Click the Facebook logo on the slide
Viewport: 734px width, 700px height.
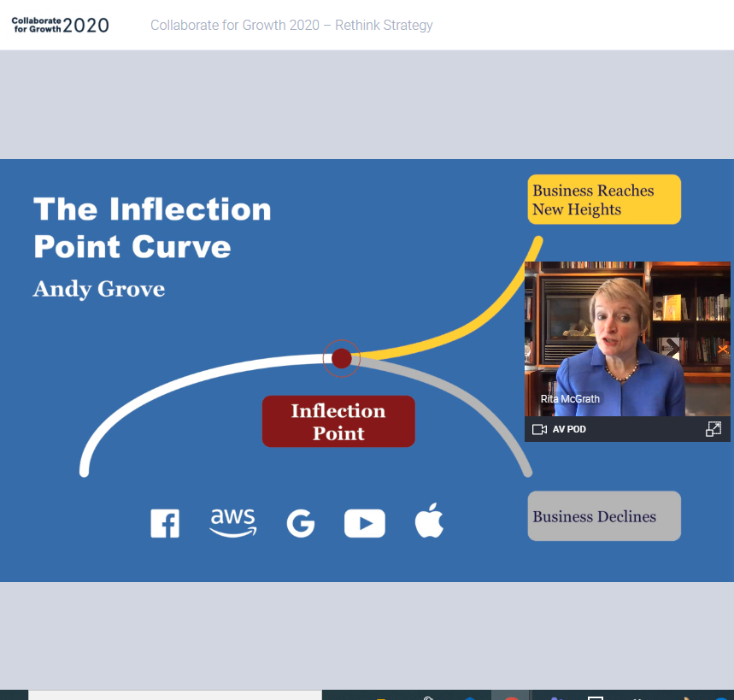tap(165, 523)
